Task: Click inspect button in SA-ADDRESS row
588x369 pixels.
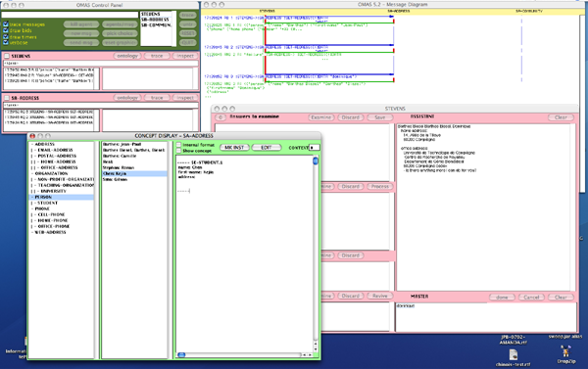Action: [185, 98]
